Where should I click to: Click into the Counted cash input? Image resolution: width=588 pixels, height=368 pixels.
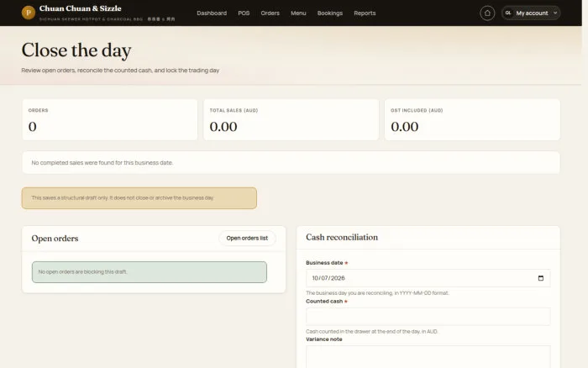coord(428,316)
